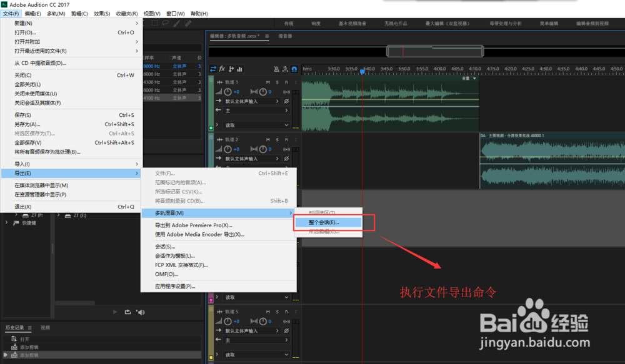Arm track 1 for recording (R)
This screenshot has height=364, width=625.
[x=286, y=82]
